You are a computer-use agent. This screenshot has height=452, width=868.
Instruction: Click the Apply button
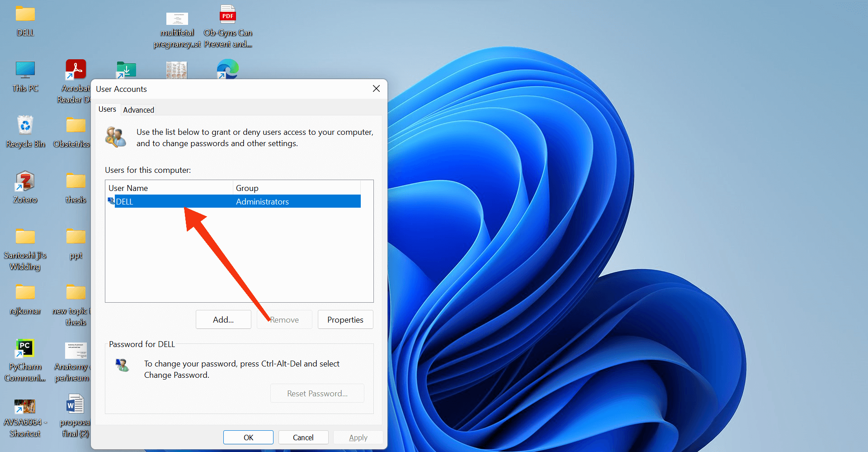tap(358, 438)
